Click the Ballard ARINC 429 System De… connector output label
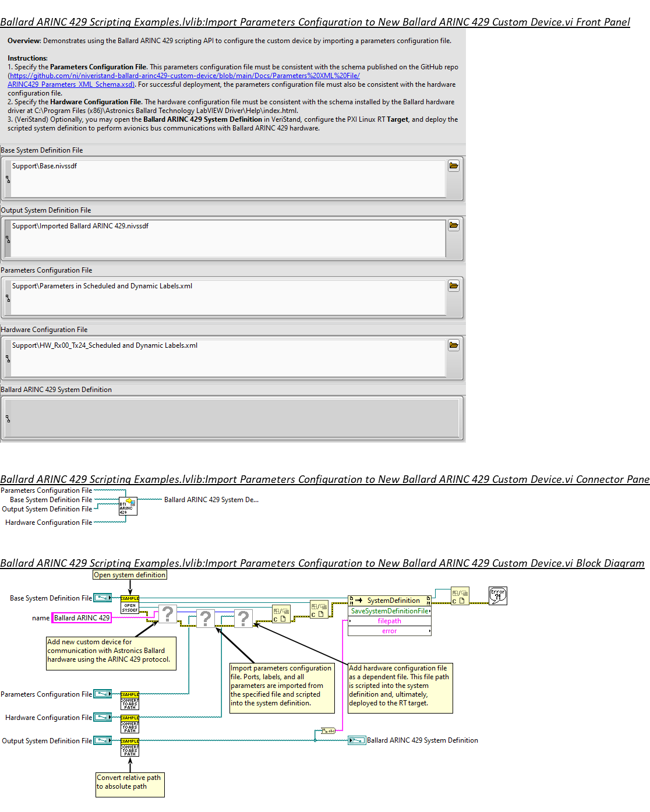Image resolution: width=650 pixels, height=812 pixels. click(211, 500)
